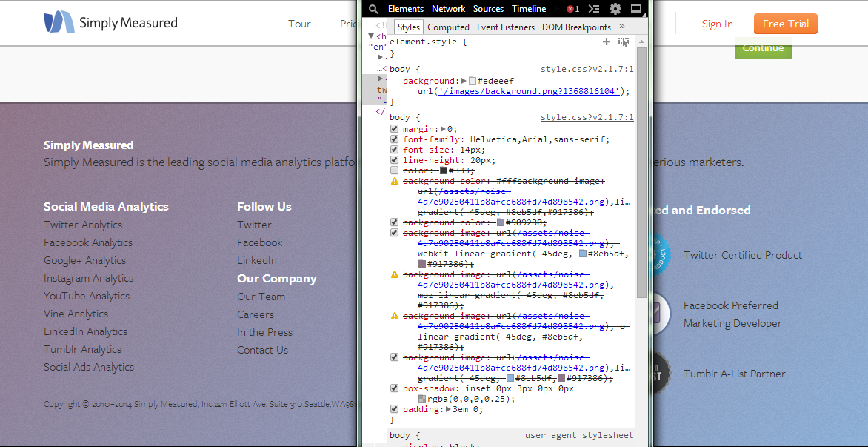Open the Network panel
Screen dimensions: 868x447
pos(448,9)
